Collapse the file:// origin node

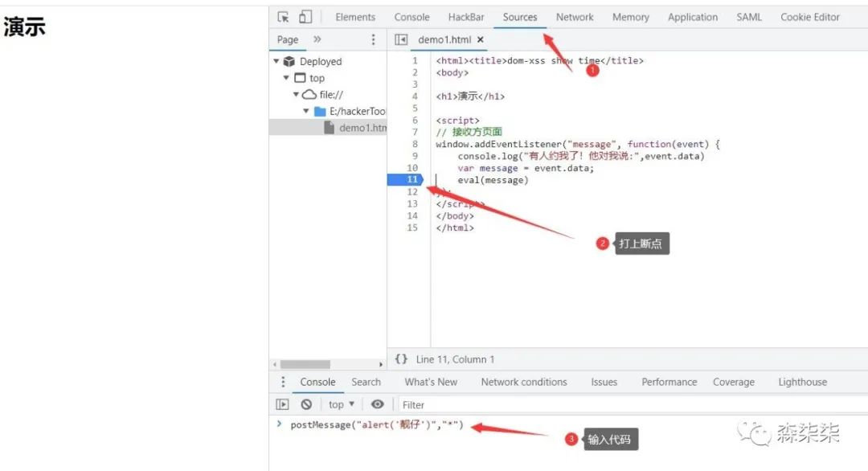pyautogui.click(x=296, y=94)
